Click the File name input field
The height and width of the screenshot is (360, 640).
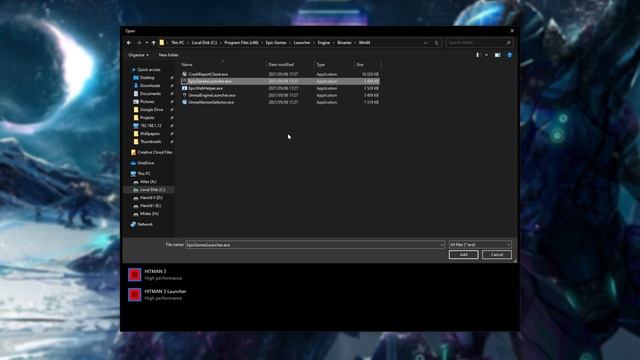click(312, 245)
